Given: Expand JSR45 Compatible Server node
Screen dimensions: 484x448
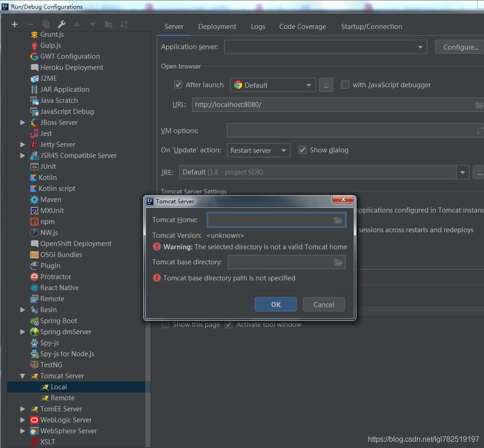Looking at the screenshot, I should 22,156.
